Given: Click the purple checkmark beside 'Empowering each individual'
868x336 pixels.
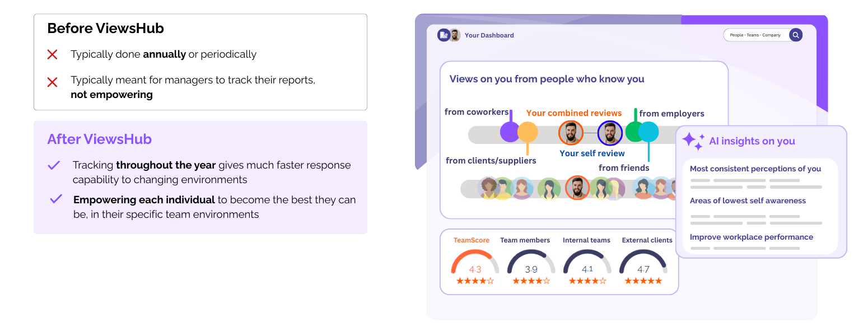Looking at the screenshot, I should point(56,199).
